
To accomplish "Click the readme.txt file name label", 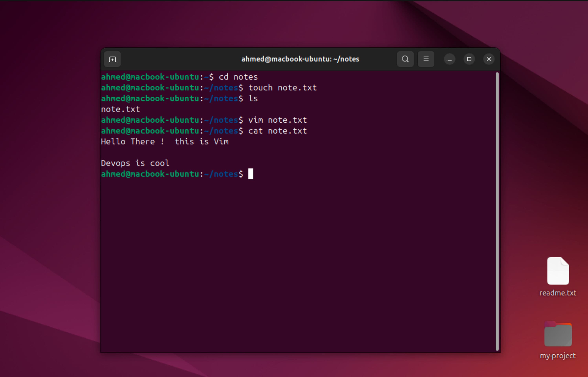I will (x=558, y=293).
